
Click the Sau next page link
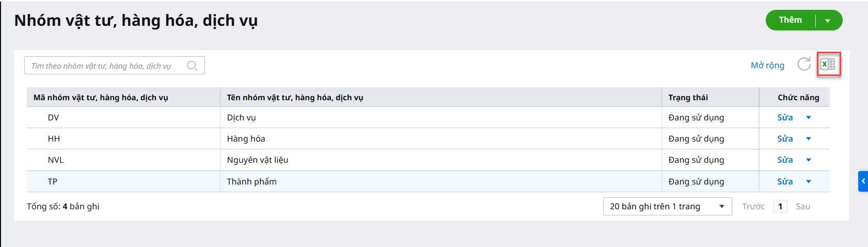803,207
